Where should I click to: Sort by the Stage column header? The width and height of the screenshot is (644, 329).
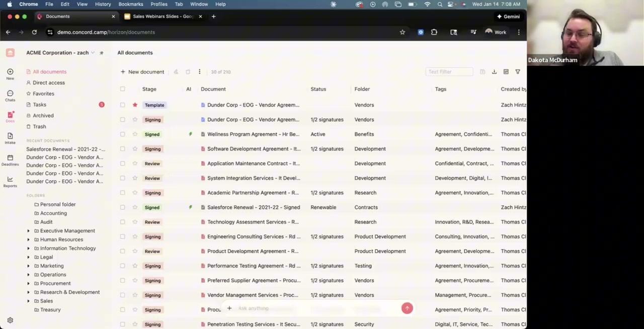[149, 89]
